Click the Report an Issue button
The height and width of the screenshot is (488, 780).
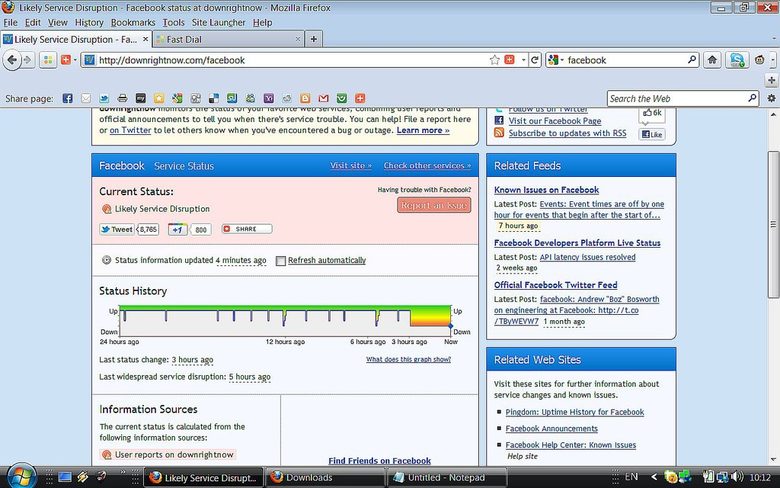click(434, 205)
